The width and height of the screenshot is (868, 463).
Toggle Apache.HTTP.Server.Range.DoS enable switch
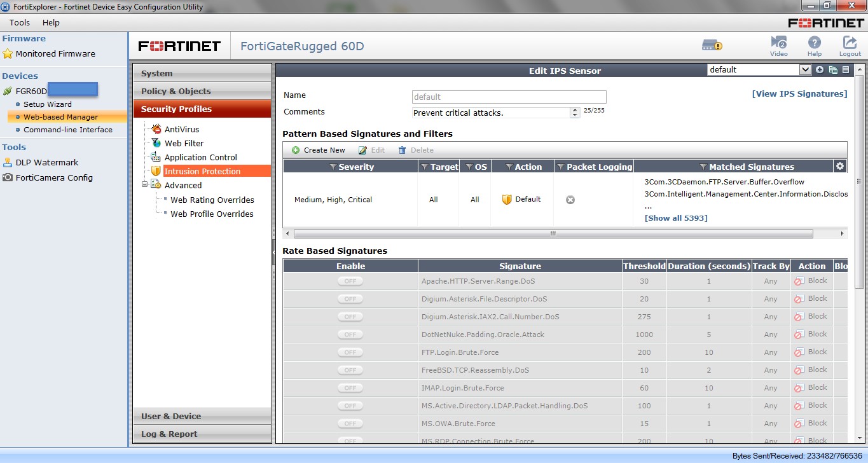click(x=350, y=281)
